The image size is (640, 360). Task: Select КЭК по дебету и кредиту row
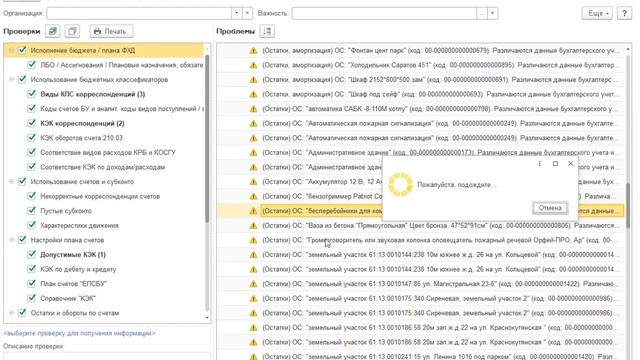tap(78, 269)
